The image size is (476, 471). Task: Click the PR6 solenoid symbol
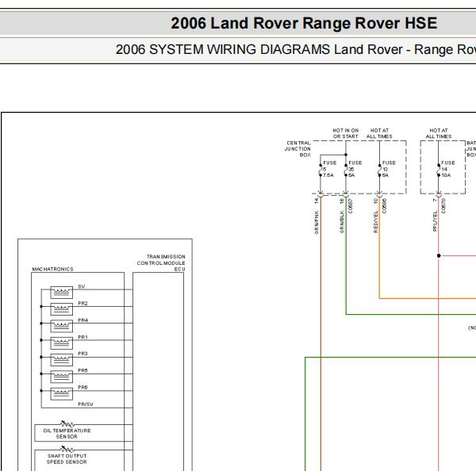pyautogui.click(x=61, y=393)
